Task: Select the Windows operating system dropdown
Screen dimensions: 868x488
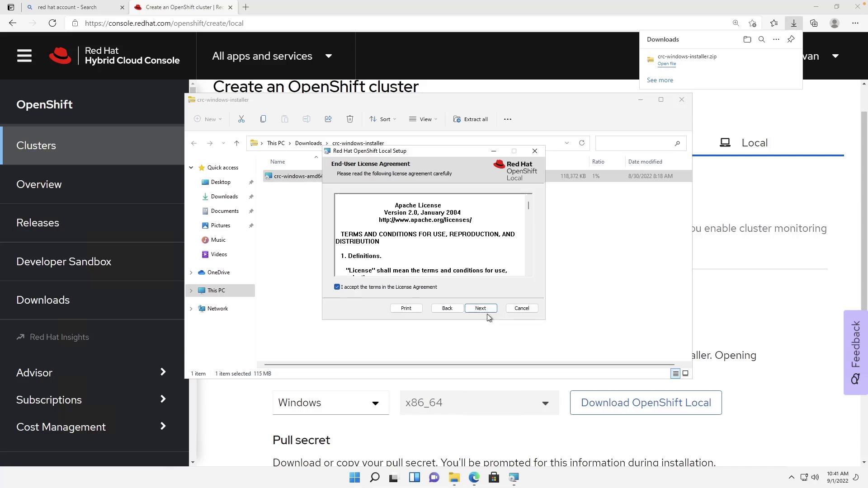Action: pyautogui.click(x=330, y=403)
